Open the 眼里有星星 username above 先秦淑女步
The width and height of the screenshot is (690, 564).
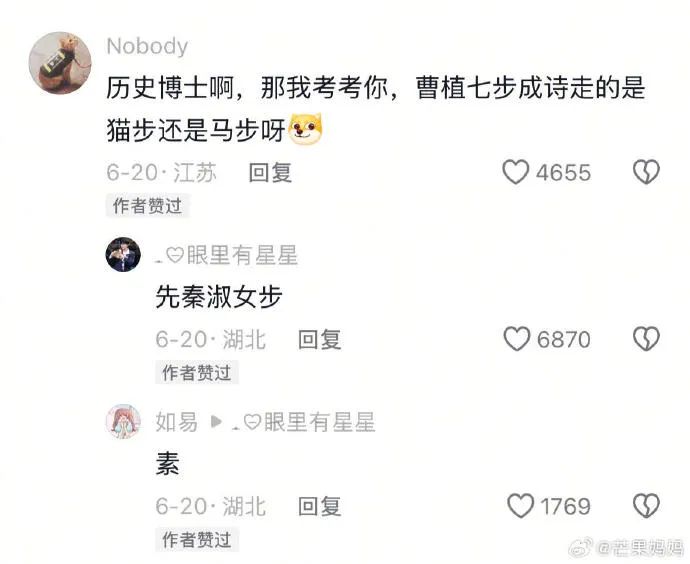click(x=227, y=255)
